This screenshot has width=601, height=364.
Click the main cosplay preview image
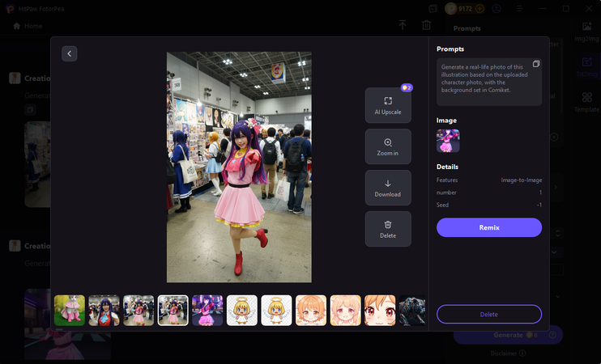(239, 167)
